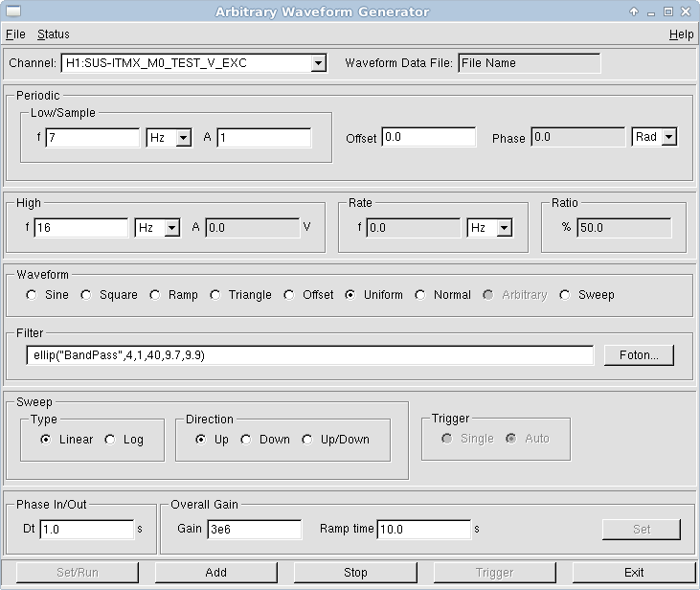
Task: Focus the Low/Sample amplitude A field
Action: coord(264,138)
